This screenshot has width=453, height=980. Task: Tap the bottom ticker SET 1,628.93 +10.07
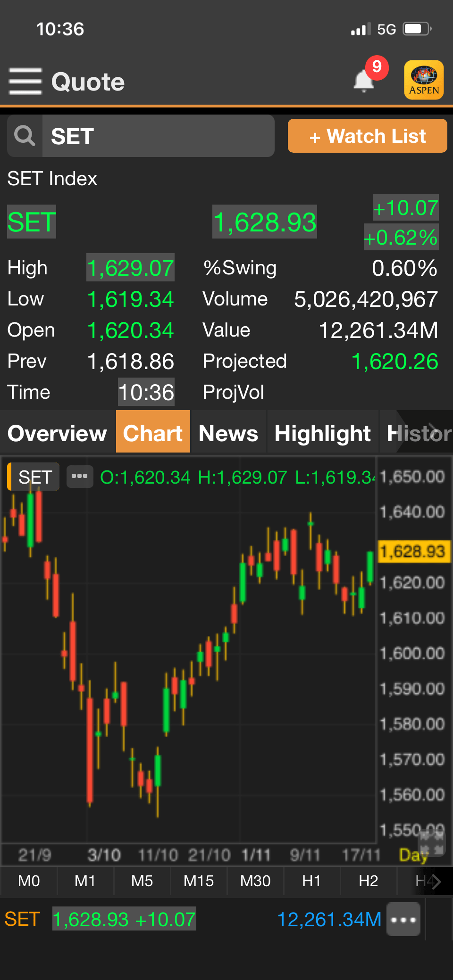pyautogui.click(x=100, y=919)
